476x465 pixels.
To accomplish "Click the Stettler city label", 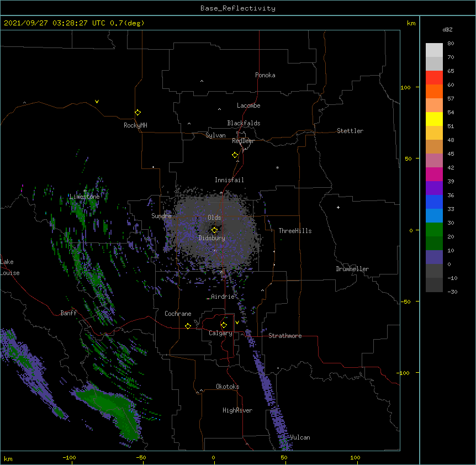I will pyautogui.click(x=350, y=131).
